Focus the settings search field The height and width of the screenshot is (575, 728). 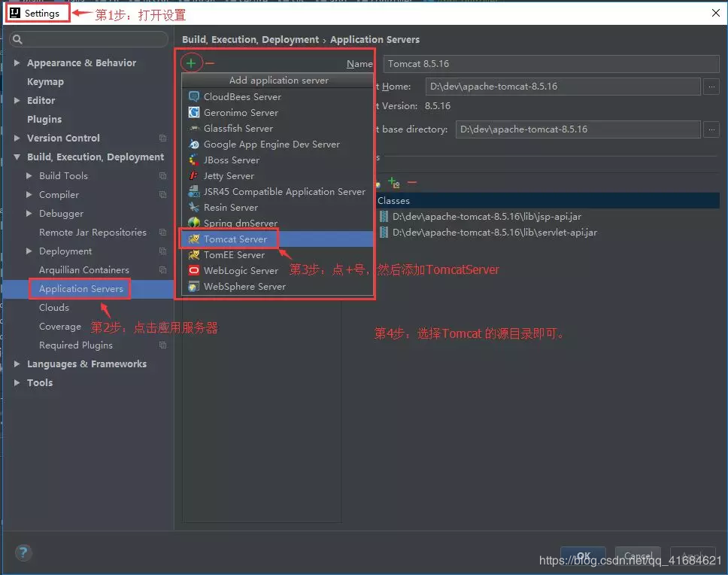click(x=89, y=39)
